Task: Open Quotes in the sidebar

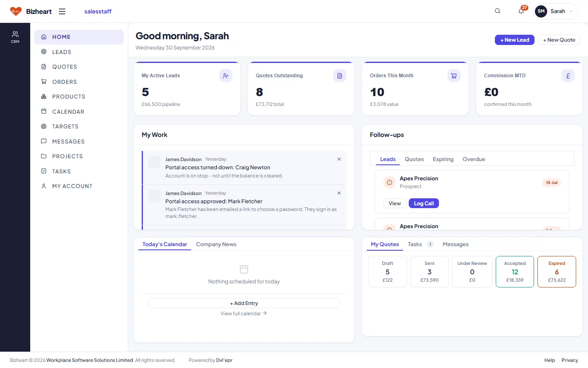Action: [x=79, y=67]
